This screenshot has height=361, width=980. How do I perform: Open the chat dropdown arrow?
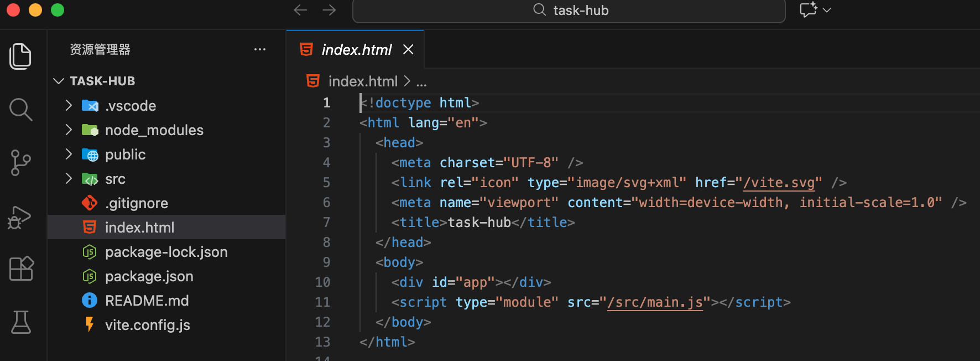827,10
